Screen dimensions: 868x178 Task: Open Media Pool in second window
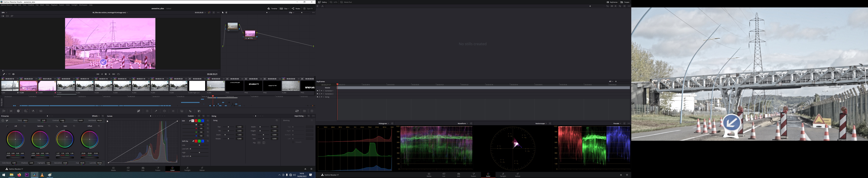(346, 2)
